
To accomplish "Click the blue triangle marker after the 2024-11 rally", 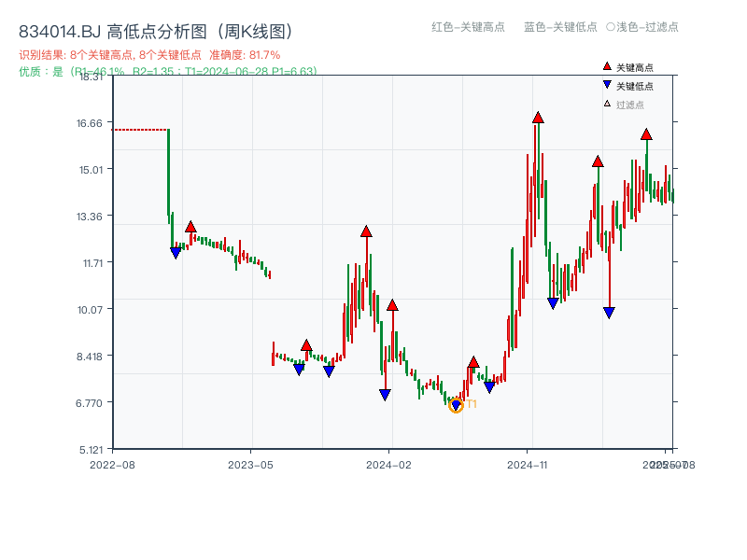I will click(x=552, y=301).
